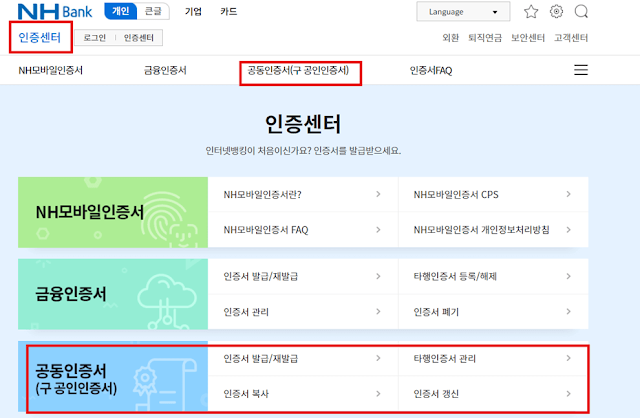Open NH모바일인증서란? item

(x=303, y=194)
